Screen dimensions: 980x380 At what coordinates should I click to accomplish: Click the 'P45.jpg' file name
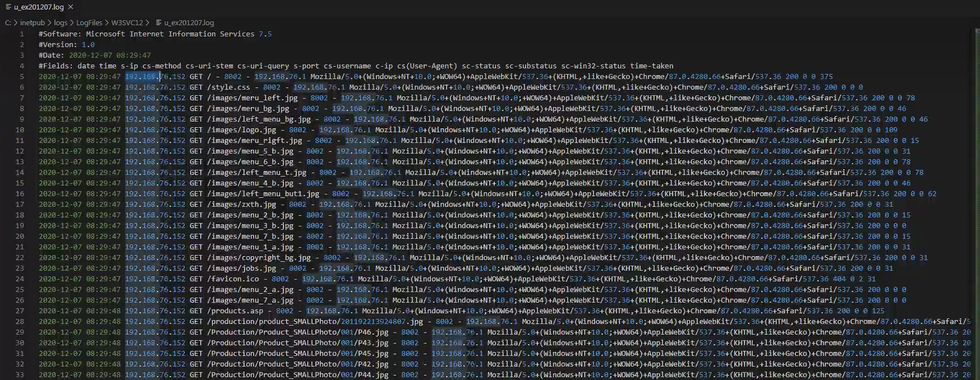click(x=373, y=354)
